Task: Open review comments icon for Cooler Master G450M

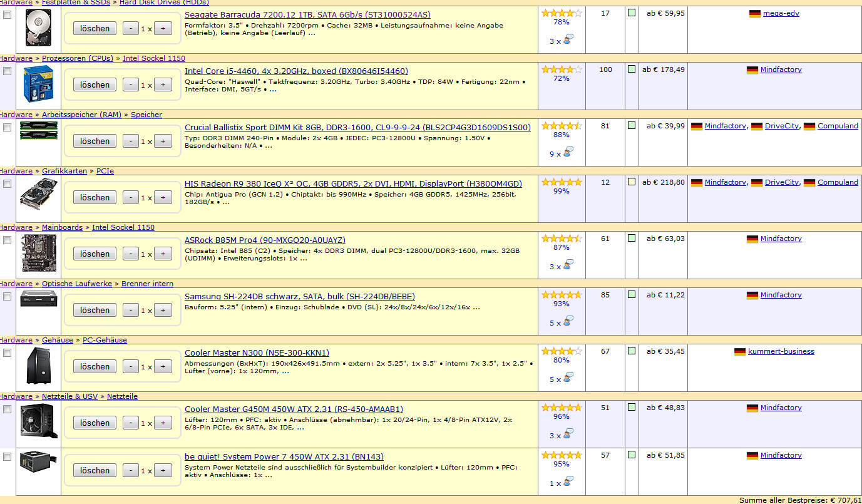Action: pyautogui.click(x=568, y=435)
